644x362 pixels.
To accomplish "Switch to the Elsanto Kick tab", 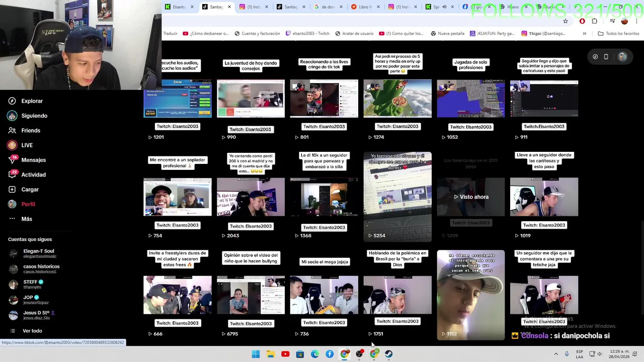I will 176,7.
